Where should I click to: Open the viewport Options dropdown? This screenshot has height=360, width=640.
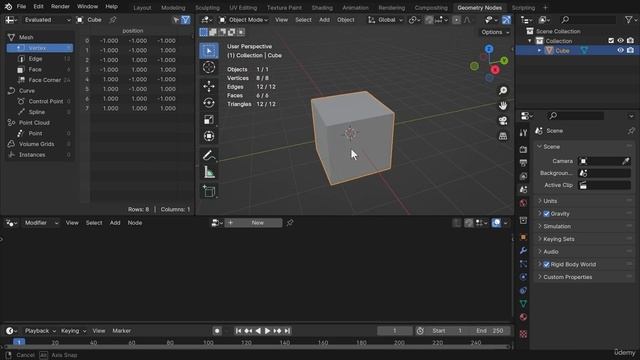click(x=495, y=32)
